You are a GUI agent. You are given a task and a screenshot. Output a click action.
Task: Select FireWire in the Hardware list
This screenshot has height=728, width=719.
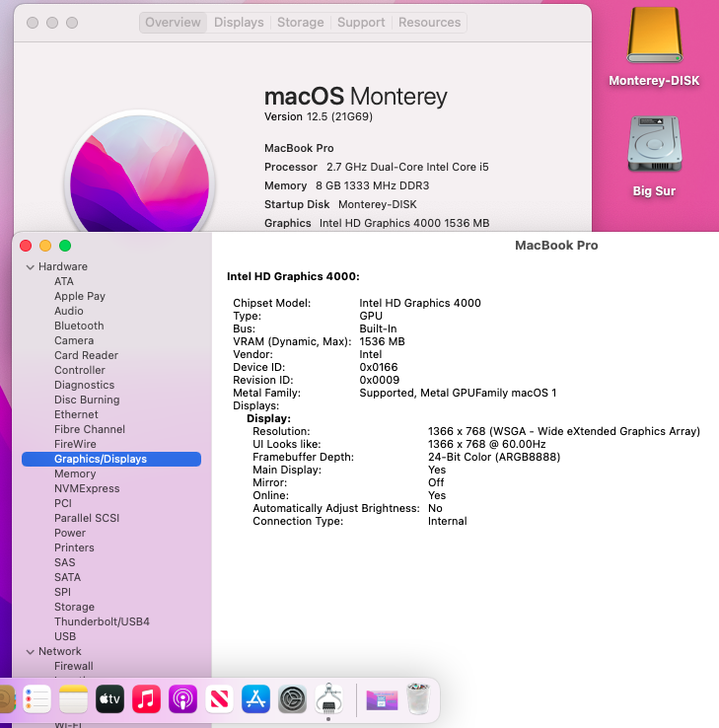click(x=75, y=444)
